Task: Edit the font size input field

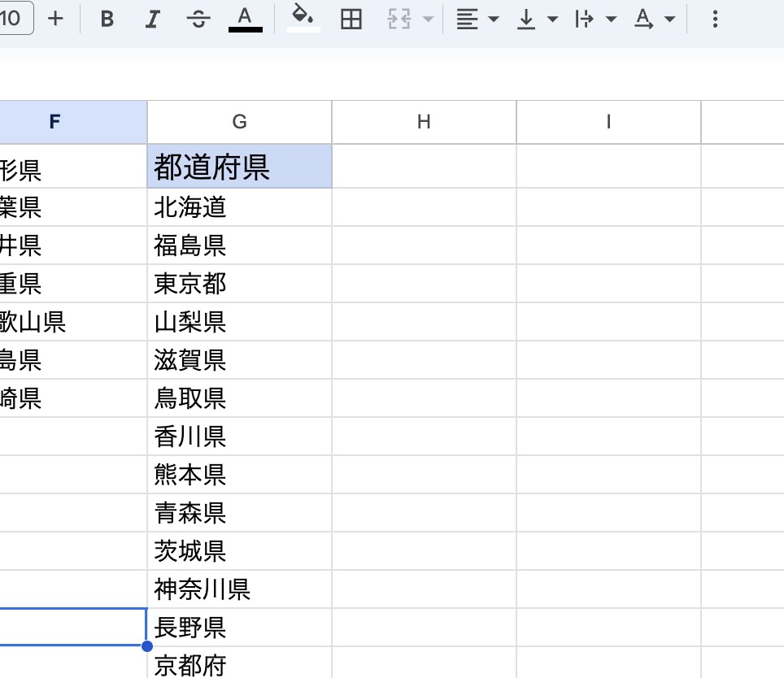Action: pyautogui.click(x=14, y=20)
